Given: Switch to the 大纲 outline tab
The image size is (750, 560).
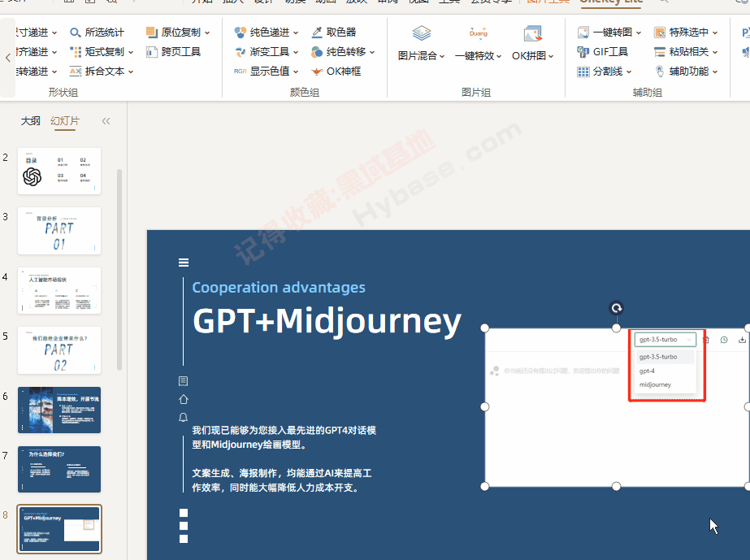Looking at the screenshot, I should tap(31, 121).
